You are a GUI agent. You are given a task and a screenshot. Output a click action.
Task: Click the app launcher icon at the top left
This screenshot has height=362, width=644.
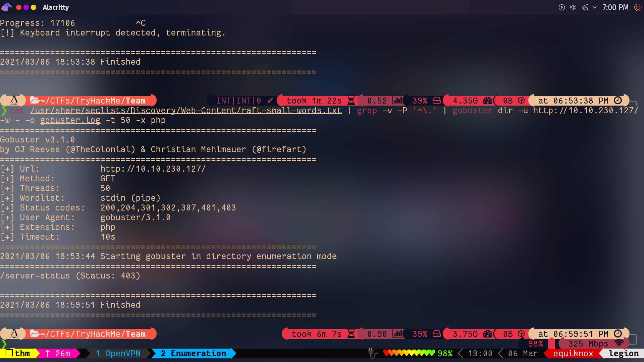coord(6,7)
